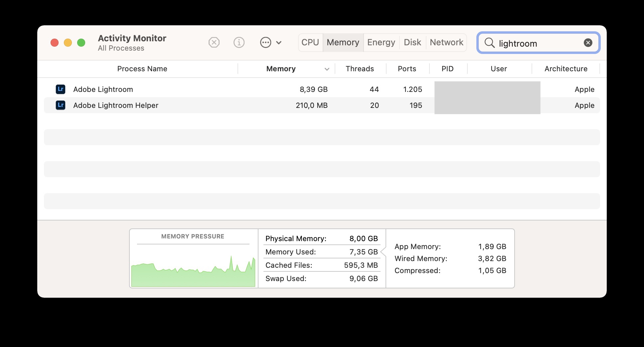644x347 pixels.
Task: Click the Activity Monitor window title
Action: [132, 38]
